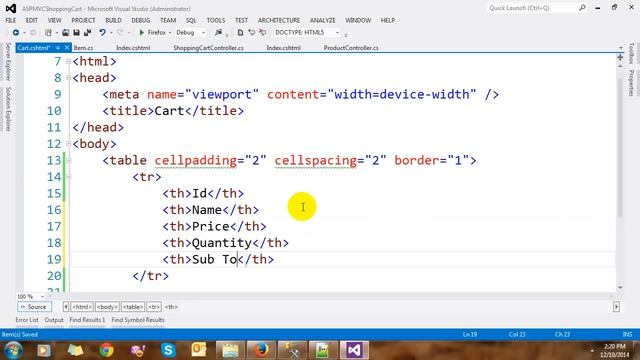Open the Outlook taskbar icon

click(x=199, y=350)
